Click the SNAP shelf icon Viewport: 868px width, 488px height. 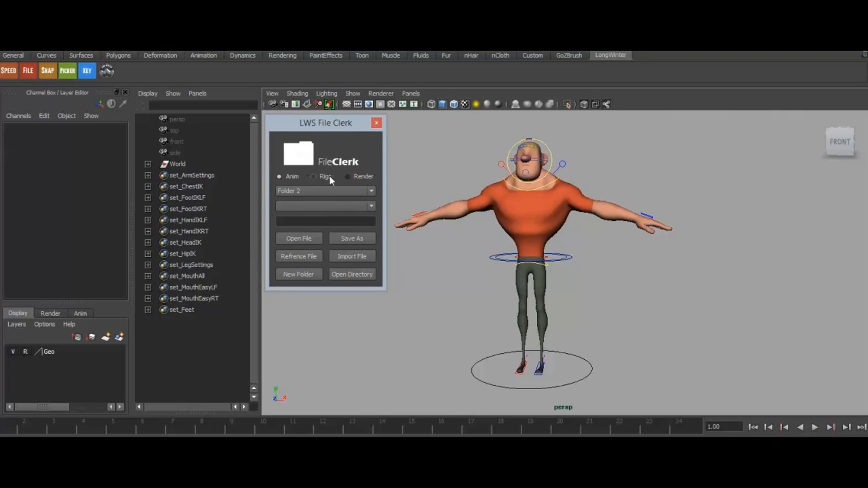47,70
